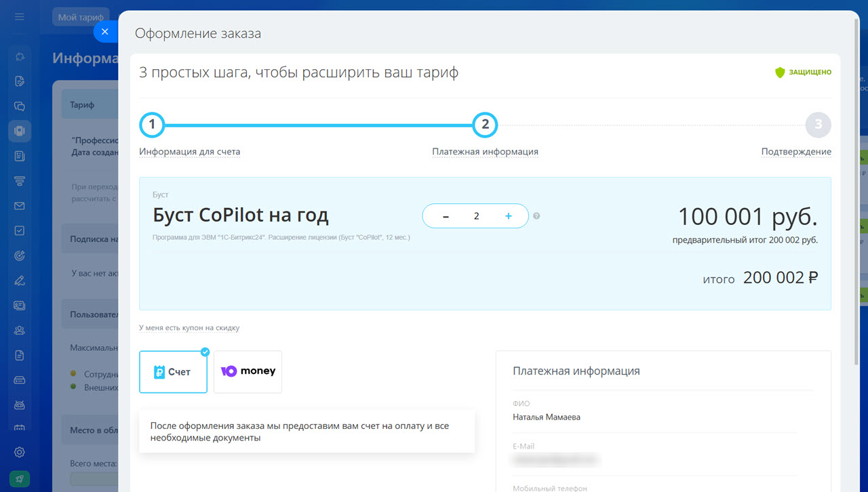Click the 'Платежная информация' step label
The image size is (868, 492).
485,152
